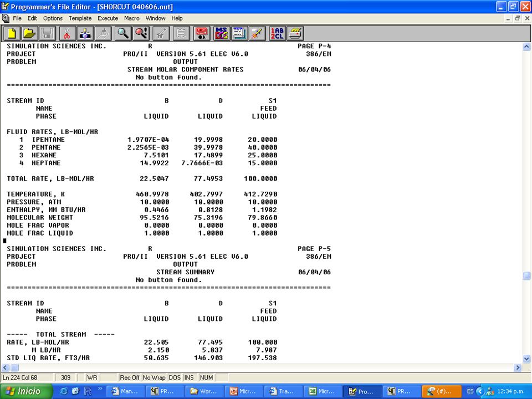The image size is (532, 399).
Task: Open the document system menu icon beside File
Action: tap(6, 18)
